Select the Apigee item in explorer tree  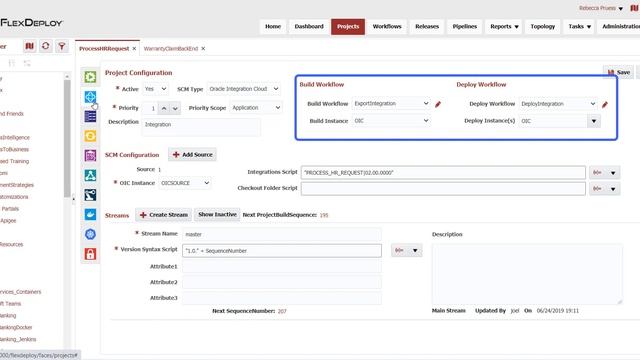(x=8, y=221)
